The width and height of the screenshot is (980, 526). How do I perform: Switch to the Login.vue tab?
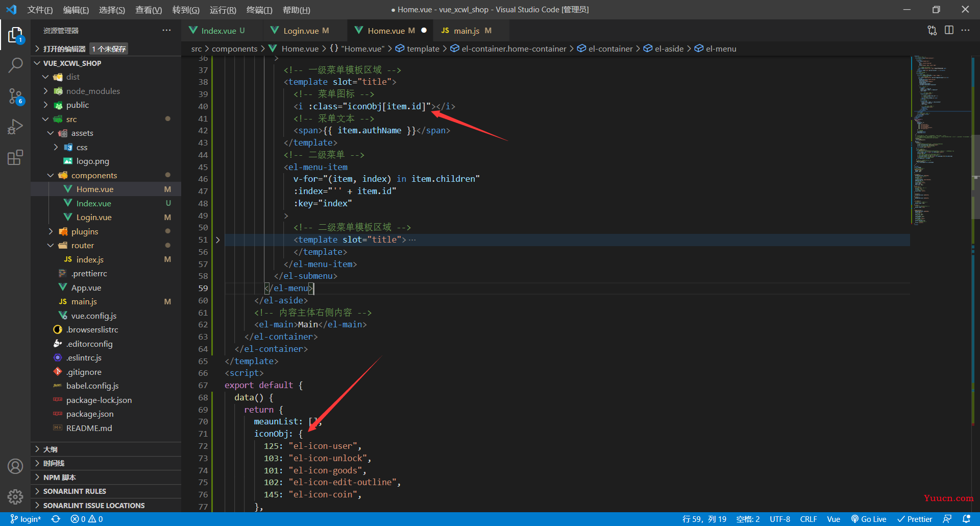[x=305, y=31]
